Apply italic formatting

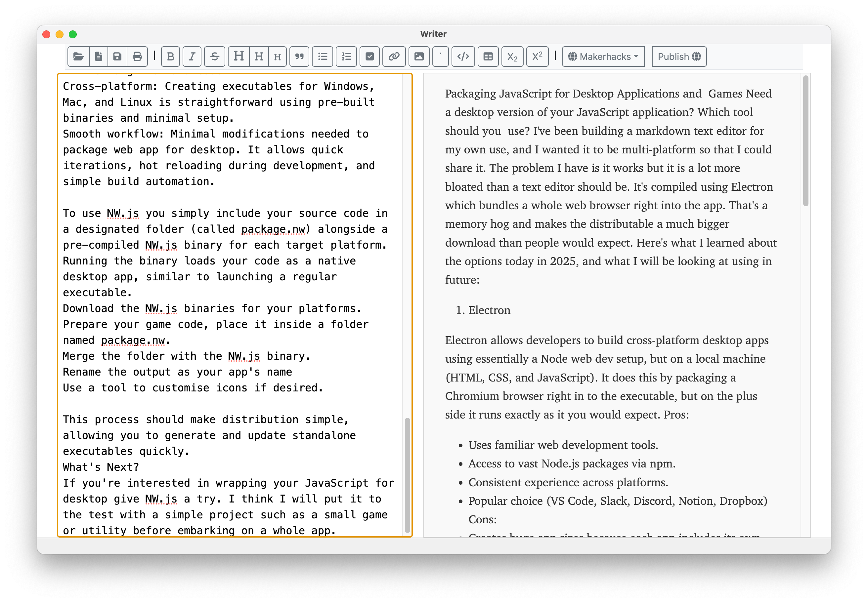pyautogui.click(x=192, y=57)
